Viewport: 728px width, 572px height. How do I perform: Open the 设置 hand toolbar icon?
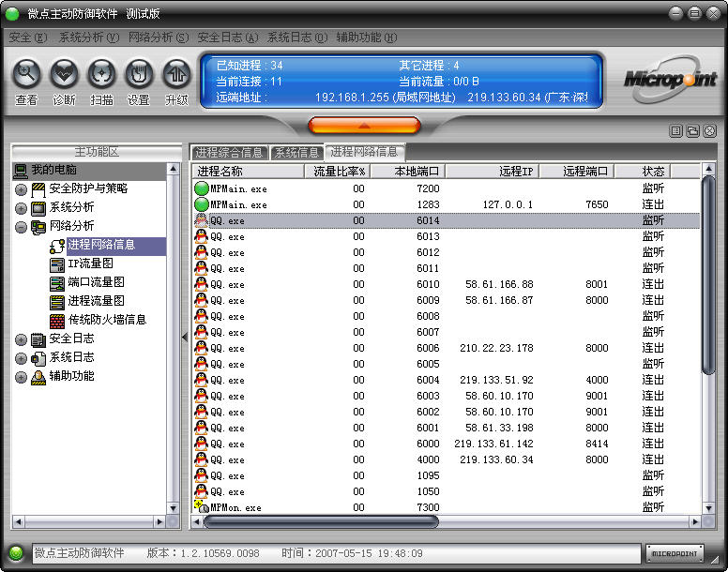click(x=139, y=73)
